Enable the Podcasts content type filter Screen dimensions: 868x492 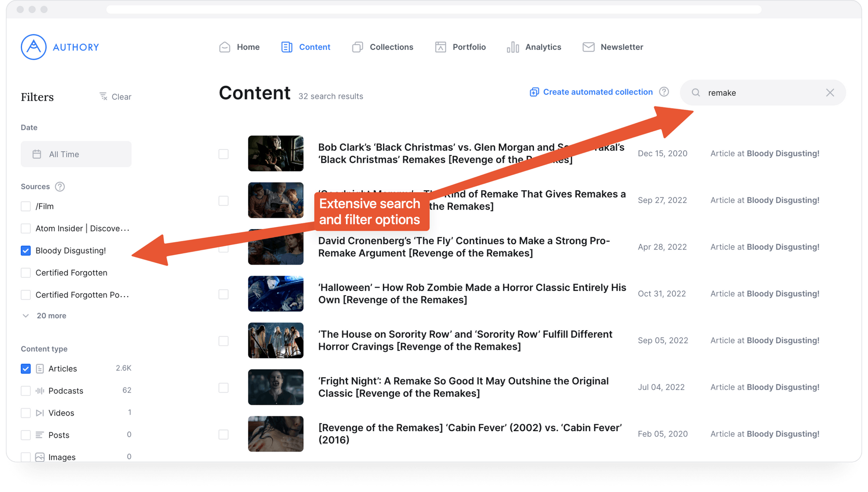point(26,391)
